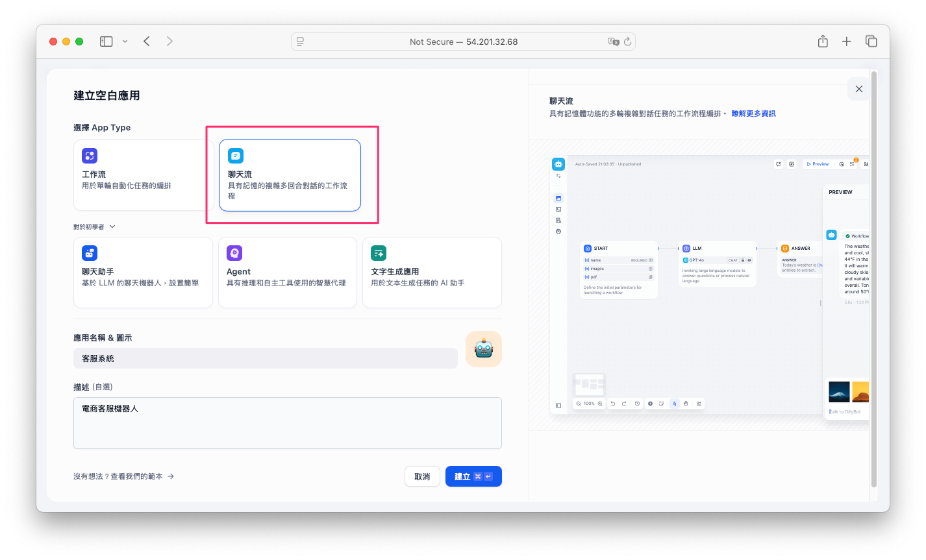Collapse the 對於初學者 section

point(95,227)
